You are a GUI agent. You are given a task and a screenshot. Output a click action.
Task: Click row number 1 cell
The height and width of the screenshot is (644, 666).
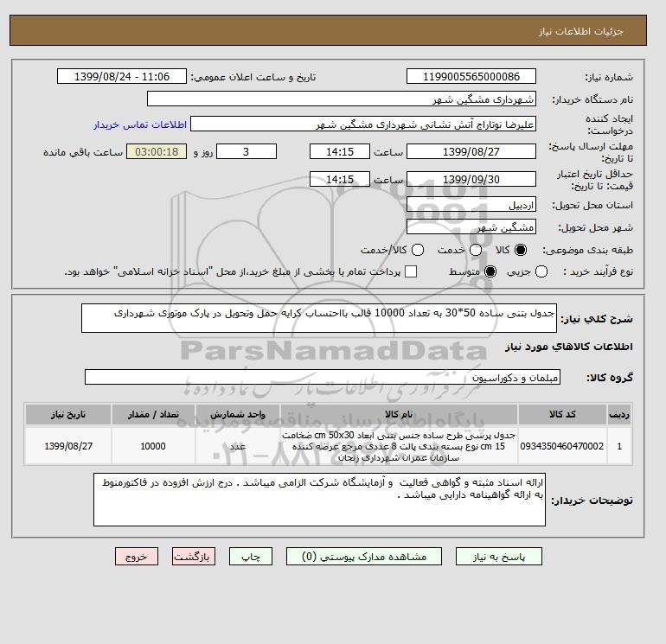pos(619,446)
